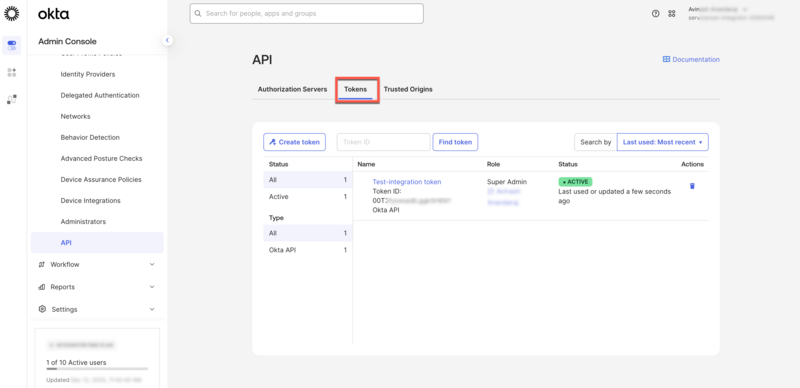The image size is (800, 388).
Task: Switch to the Tokens tab
Action: [356, 89]
